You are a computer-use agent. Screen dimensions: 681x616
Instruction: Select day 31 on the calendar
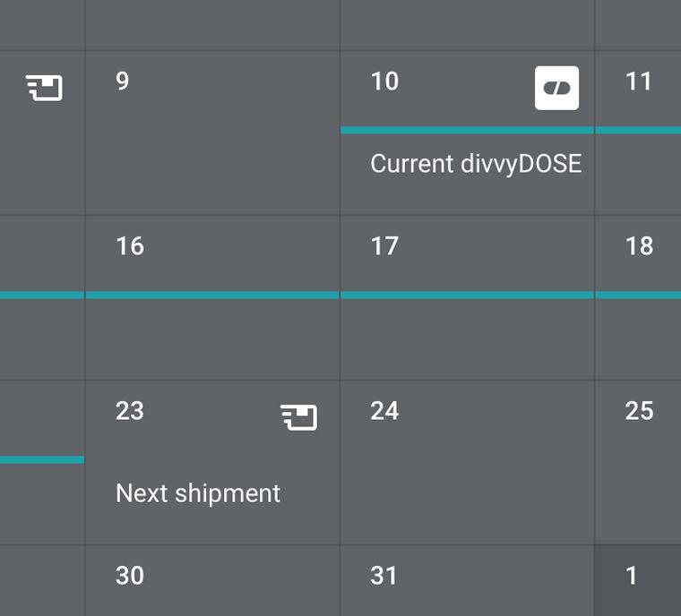coord(384,576)
